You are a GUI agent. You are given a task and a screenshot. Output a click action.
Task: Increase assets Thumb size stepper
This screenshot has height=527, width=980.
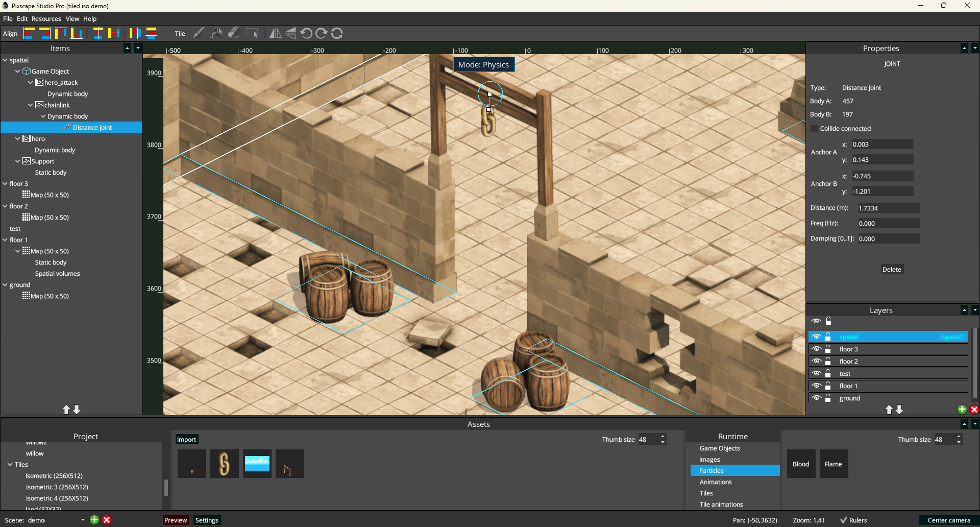click(663, 437)
